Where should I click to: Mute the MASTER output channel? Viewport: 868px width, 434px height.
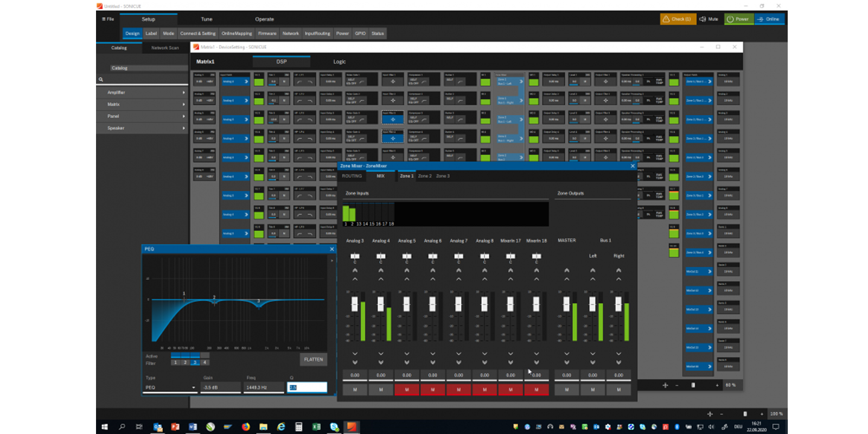pyautogui.click(x=566, y=390)
